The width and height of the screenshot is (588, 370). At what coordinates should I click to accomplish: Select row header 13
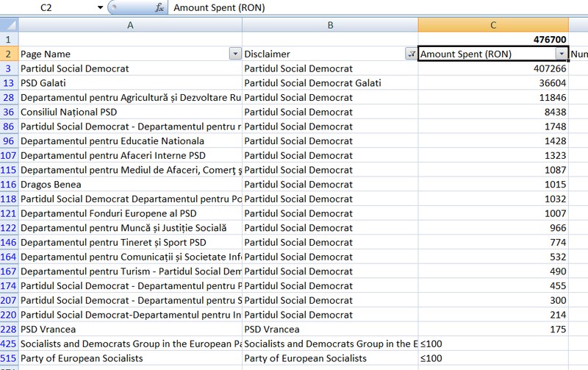pos(9,83)
